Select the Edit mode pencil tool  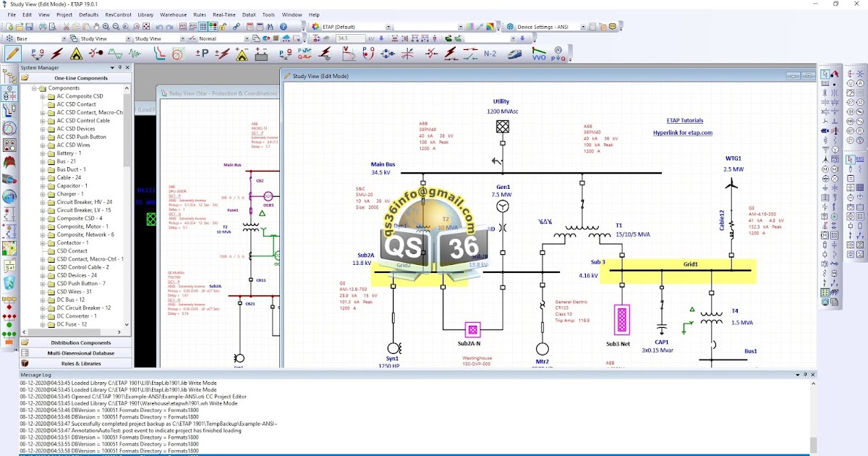click(x=12, y=54)
